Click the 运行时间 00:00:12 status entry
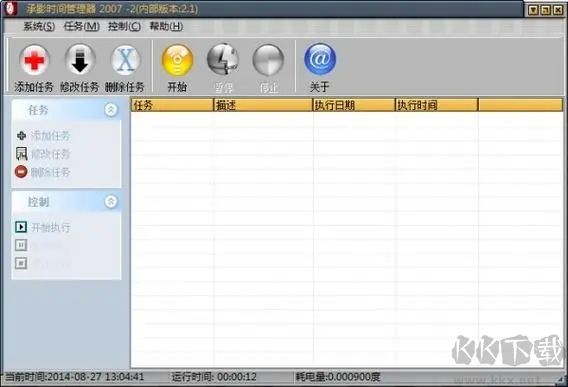 tap(214, 377)
